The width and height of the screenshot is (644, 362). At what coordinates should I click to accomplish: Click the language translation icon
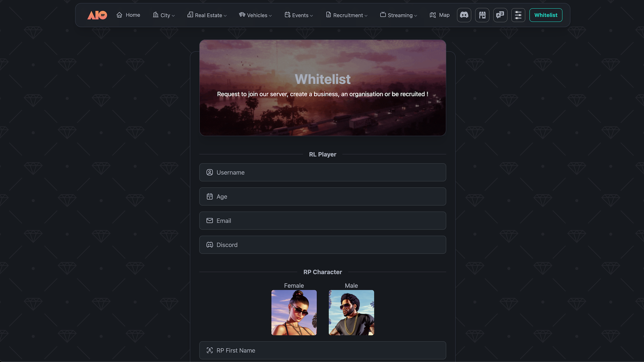point(500,15)
